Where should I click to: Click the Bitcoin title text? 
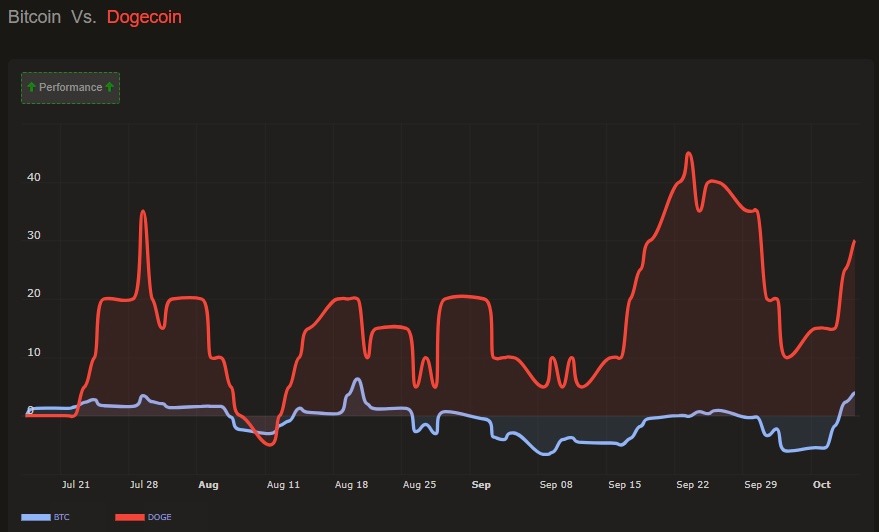click(35, 17)
